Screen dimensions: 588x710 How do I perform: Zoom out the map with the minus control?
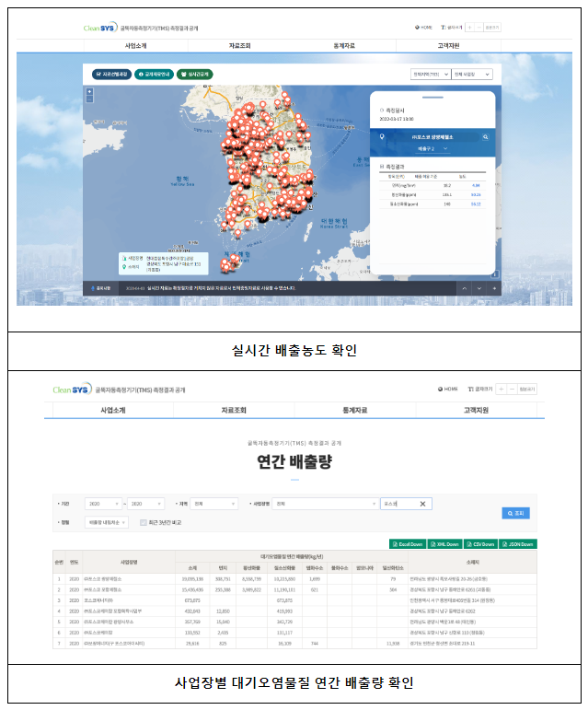(89, 99)
